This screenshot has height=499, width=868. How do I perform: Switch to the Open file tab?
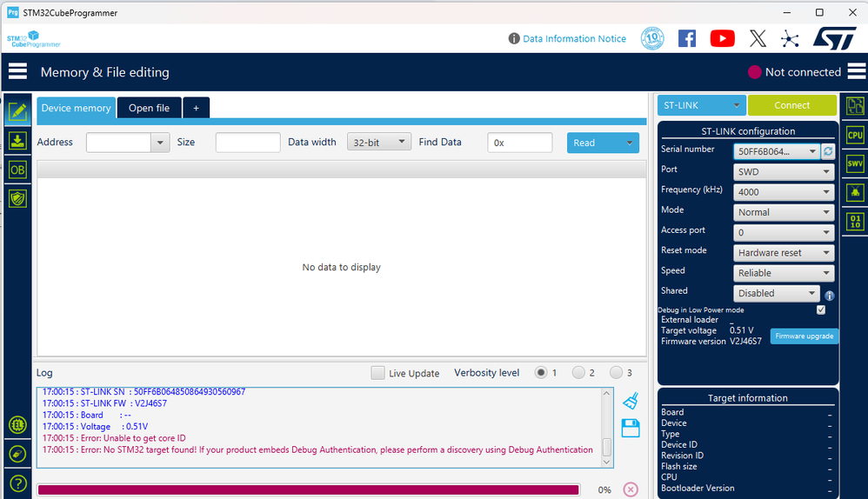point(149,108)
